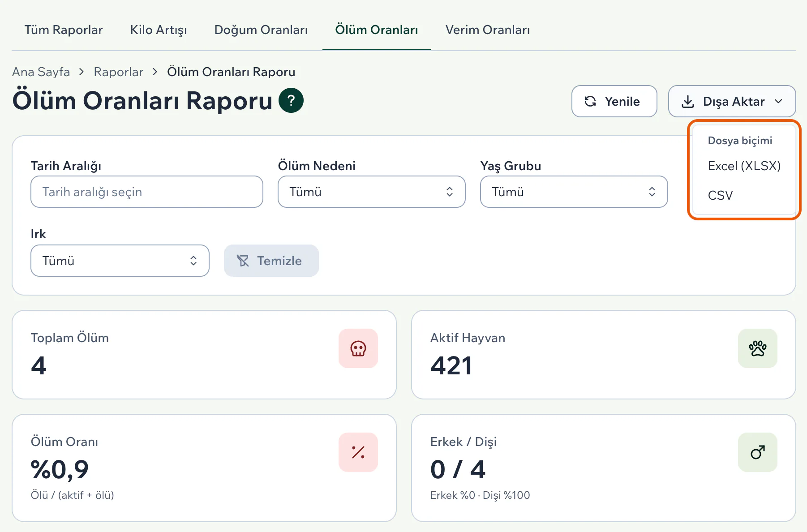Image resolution: width=807 pixels, height=532 pixels.
Task: Click the Yenile button label
Action: point(622,101)
